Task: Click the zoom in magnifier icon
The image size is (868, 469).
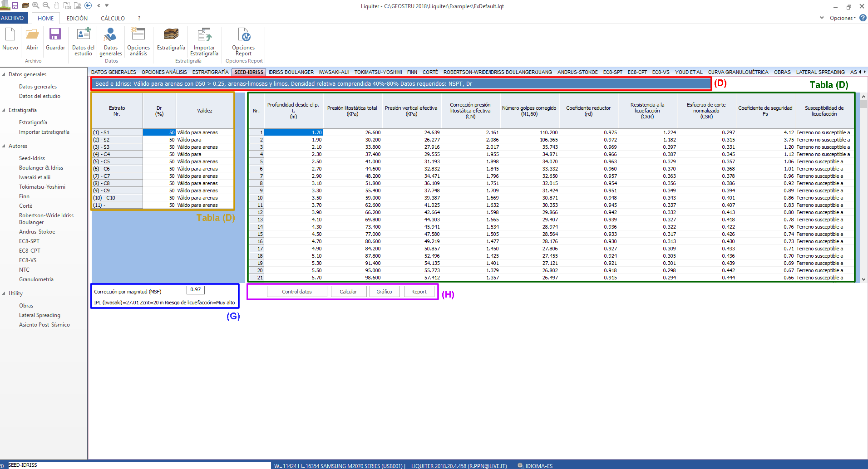Action: (x=36, y=5)
